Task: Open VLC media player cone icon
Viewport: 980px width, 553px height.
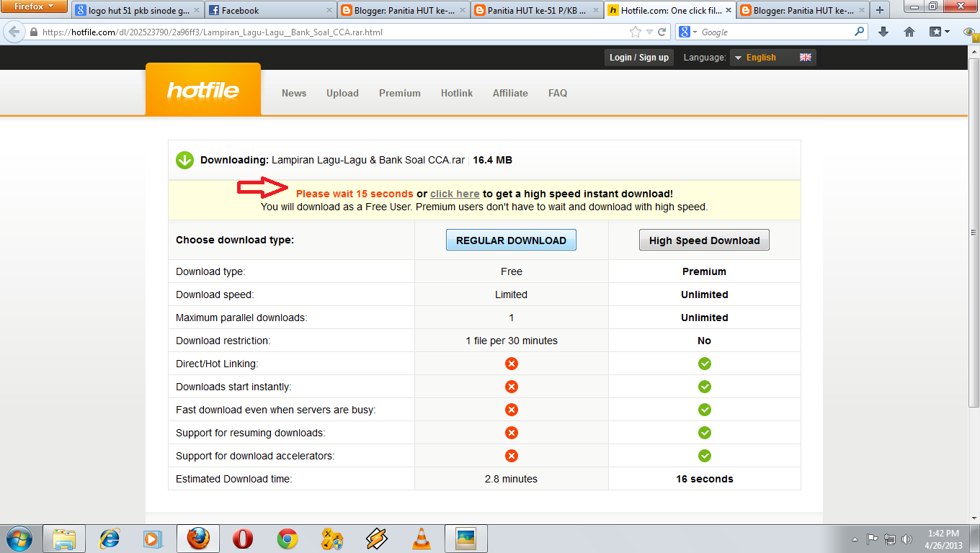Action: coord(421,539)
